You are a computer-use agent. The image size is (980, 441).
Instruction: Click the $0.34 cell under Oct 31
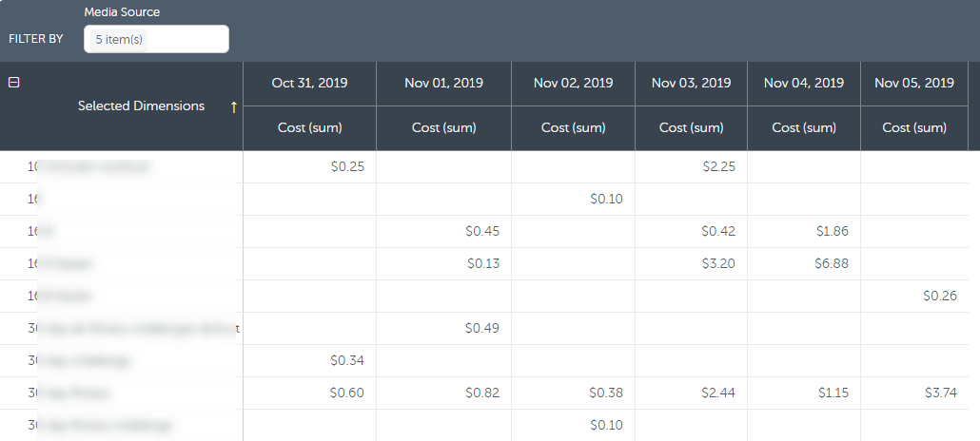coord(346,360)
